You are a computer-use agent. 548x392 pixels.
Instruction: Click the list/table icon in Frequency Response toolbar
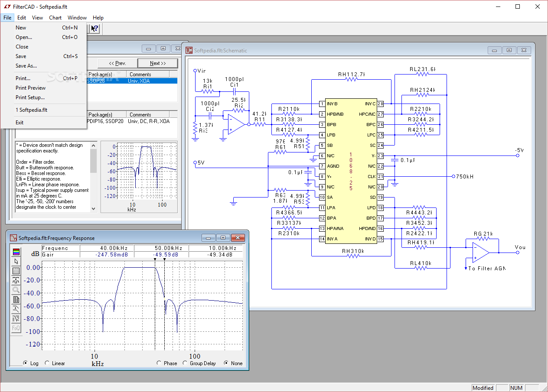(x=16, y=271)
